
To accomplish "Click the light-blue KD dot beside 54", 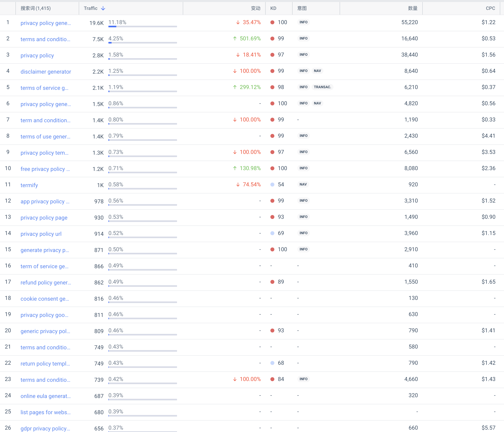I will point(272,185).
